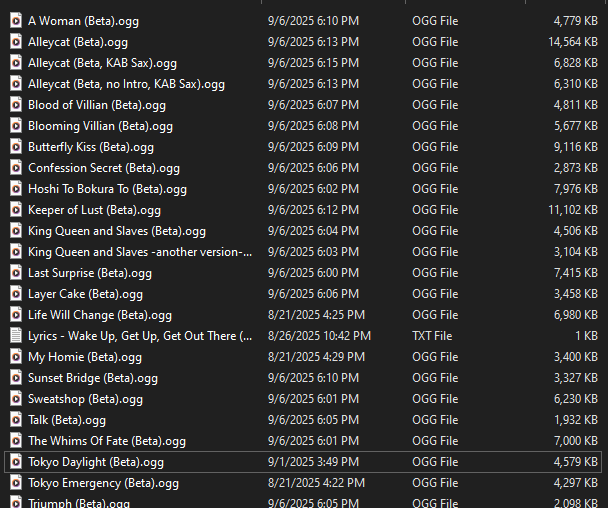Select Alleycat (Beta, KAB Sax).ogg file name
The width and height of the screenshot is (608, 508).
point(102,63)
